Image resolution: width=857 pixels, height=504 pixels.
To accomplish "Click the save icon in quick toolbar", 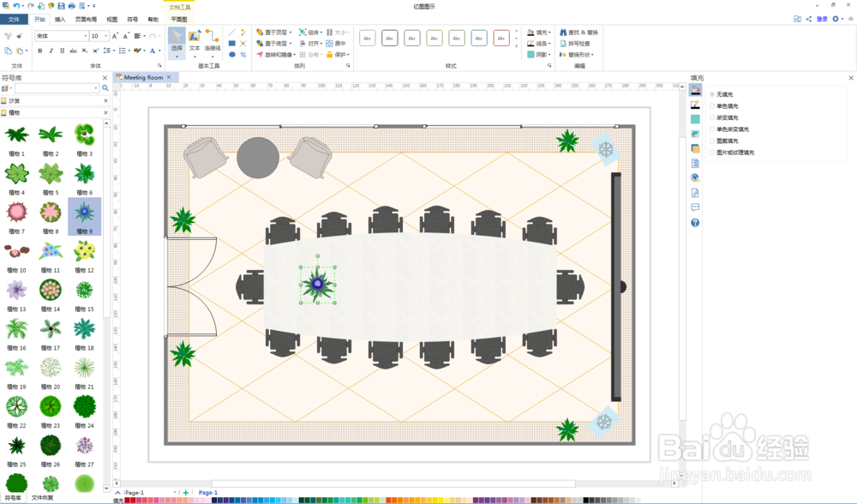I will click(61, 5).
